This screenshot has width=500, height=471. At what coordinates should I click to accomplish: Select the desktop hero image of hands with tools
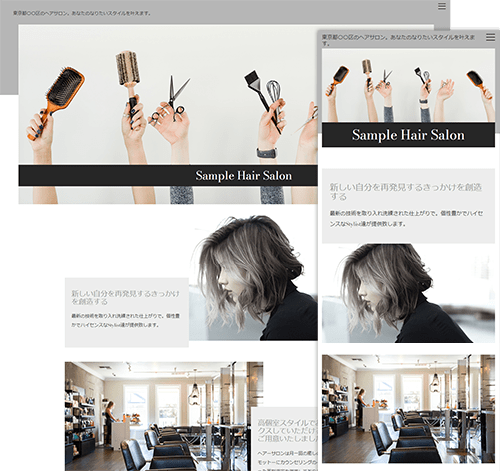click(168, 114)
